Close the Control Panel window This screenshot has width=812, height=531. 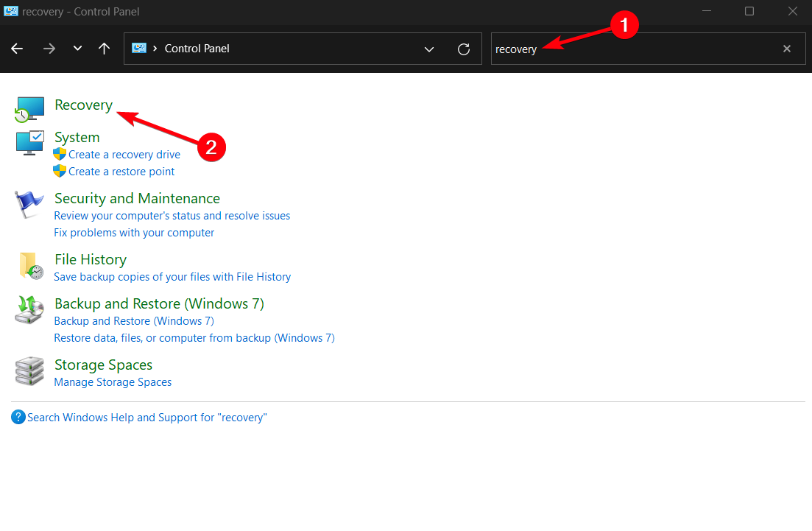tap(793, 11)
